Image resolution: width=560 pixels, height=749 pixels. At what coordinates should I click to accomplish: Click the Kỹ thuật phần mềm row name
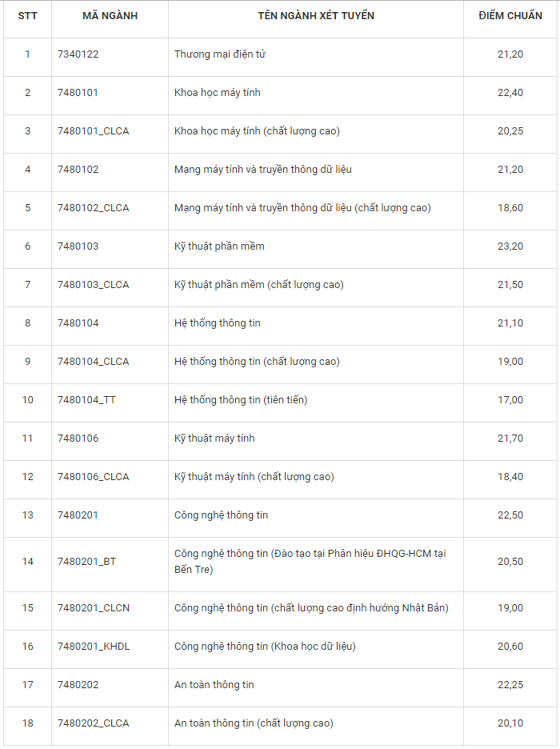219,246
